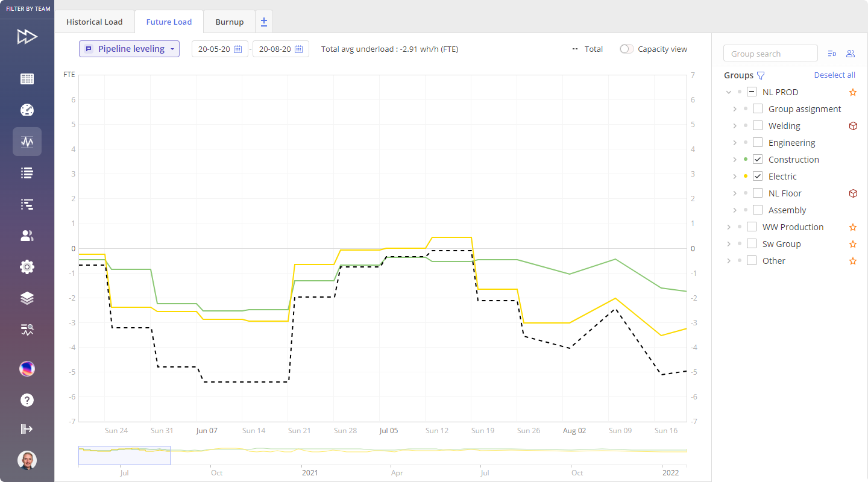Toggle the Capacity view switch
868x482 pixels.
tap(627, 49)
